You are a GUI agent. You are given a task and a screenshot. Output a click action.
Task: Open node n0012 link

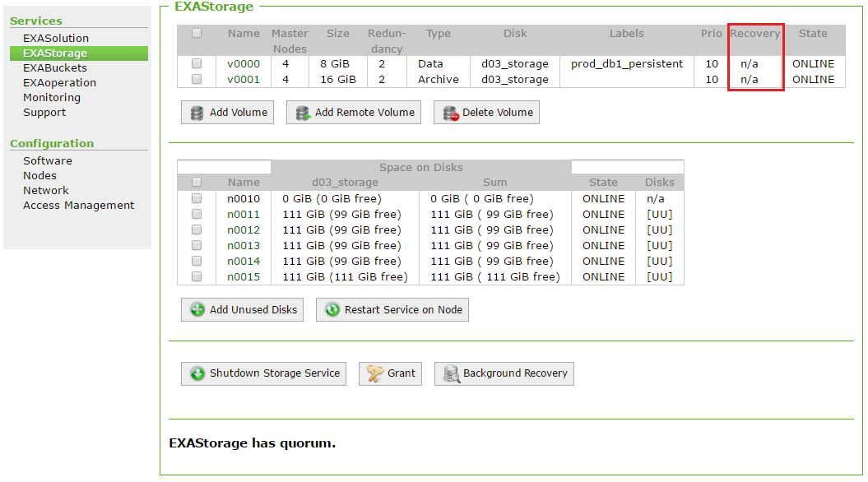click(244, 229)
